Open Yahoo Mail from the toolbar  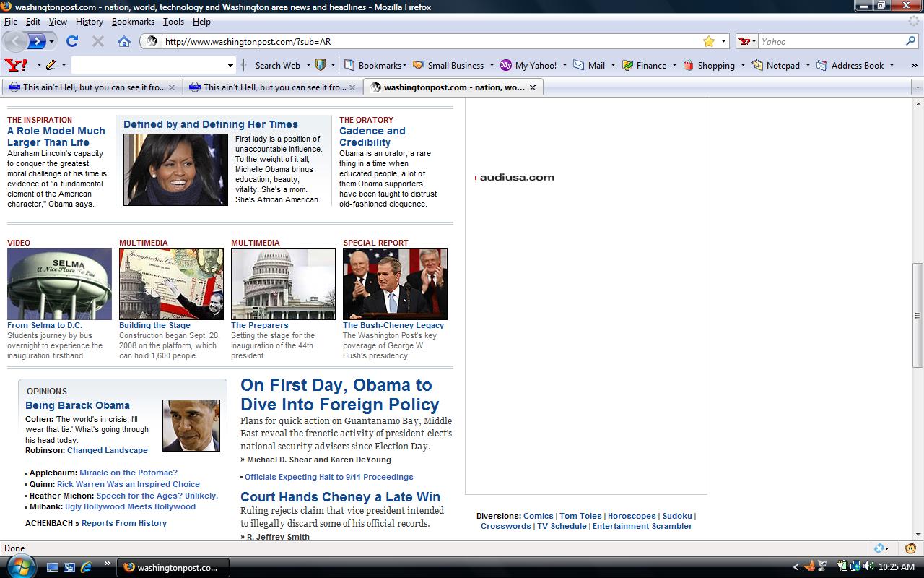(x=589, y=65)
